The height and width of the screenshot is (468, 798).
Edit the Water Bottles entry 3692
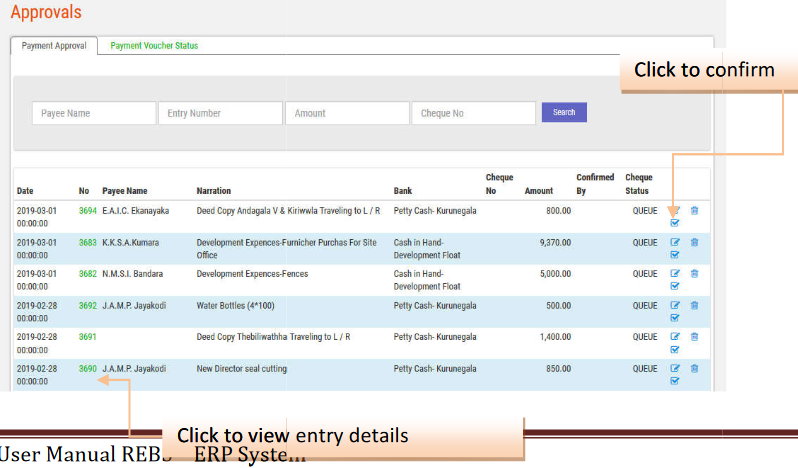click(674, 305)
